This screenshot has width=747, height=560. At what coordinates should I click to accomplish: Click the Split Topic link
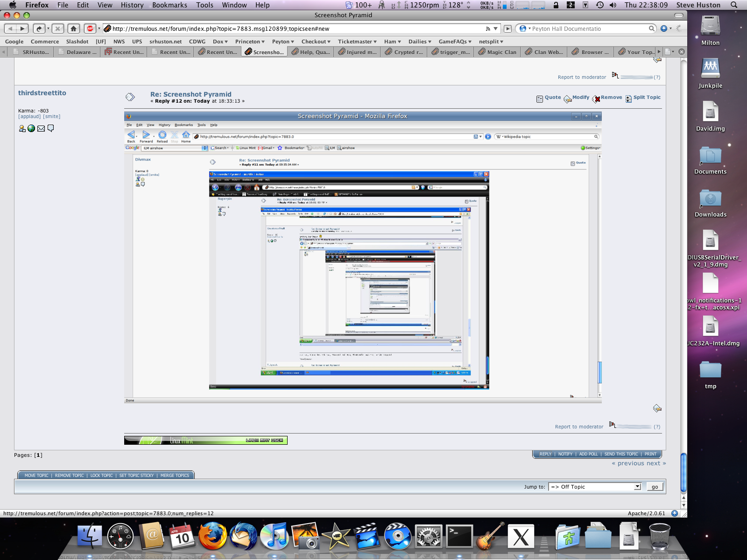(x=647, y=98)
